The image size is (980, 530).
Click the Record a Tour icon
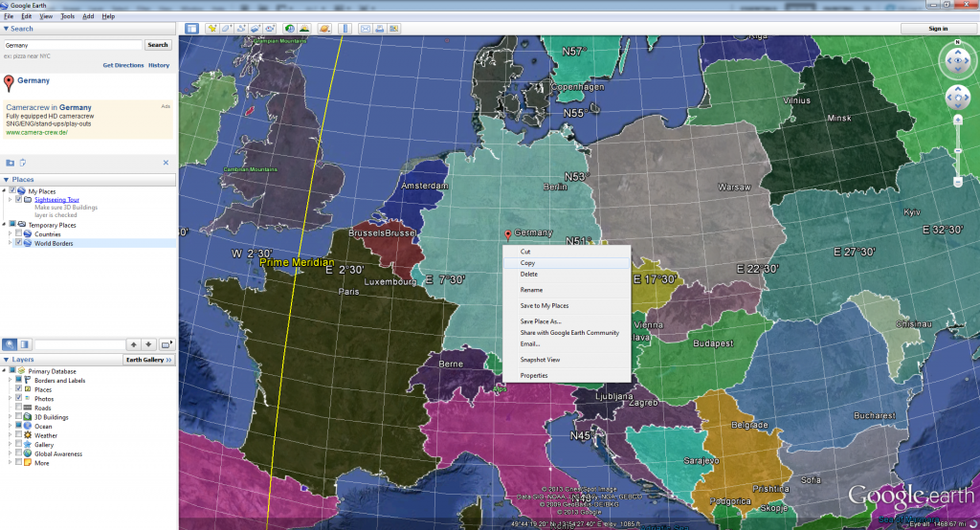[x=270, y=29]
